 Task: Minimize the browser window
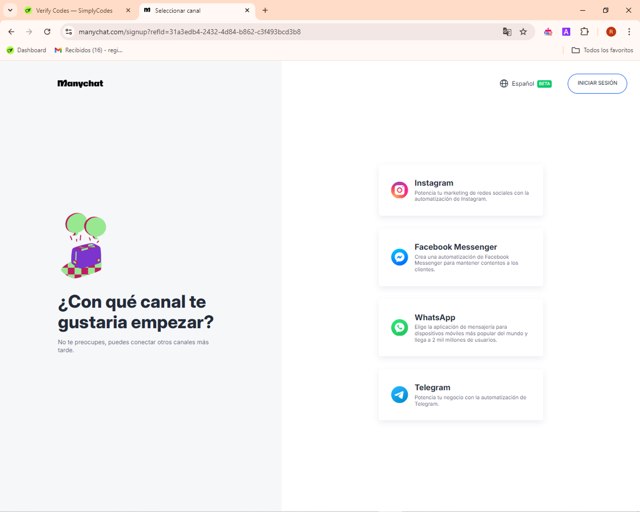(x=582, y=11)
